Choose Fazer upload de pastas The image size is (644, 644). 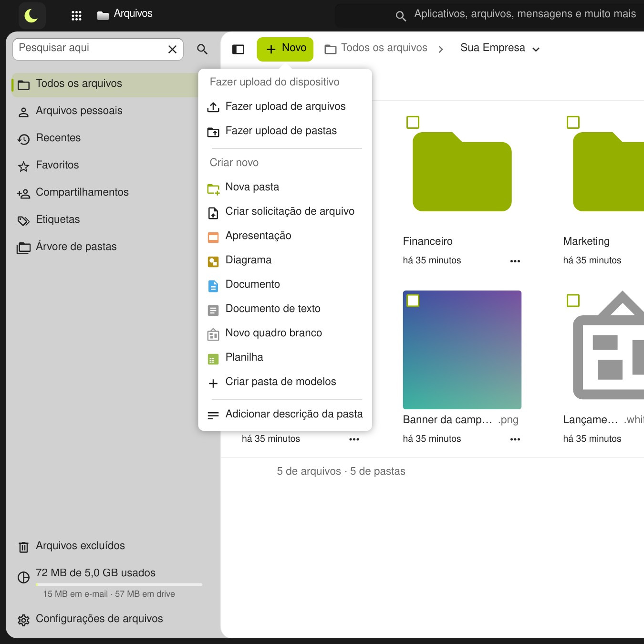point(285,131)
